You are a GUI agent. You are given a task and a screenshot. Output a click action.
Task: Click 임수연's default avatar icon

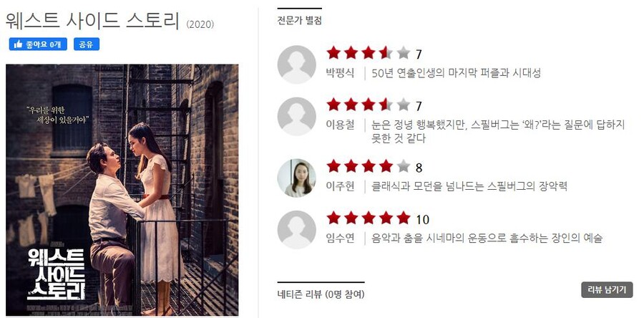(x=296, y=230)
